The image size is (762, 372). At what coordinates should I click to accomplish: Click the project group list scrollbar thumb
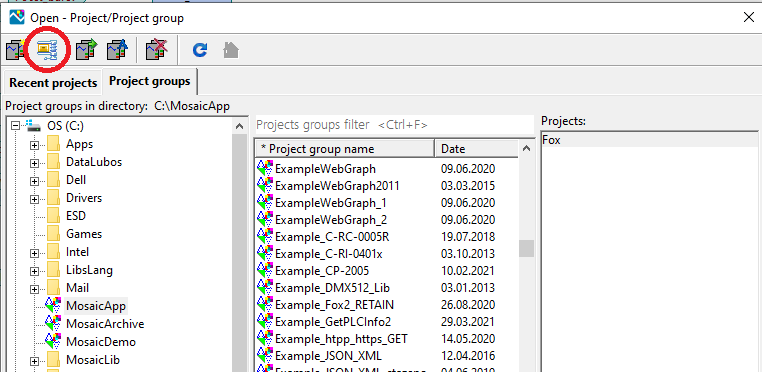526,248
